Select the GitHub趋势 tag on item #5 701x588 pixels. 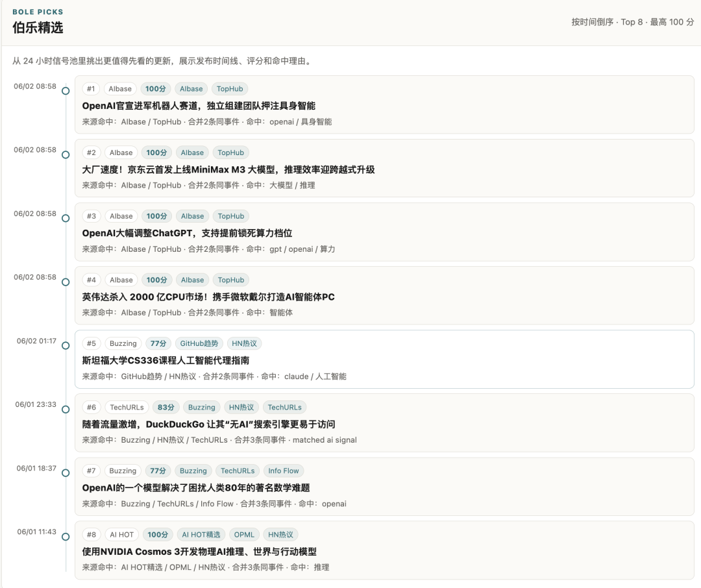[199, 343]
